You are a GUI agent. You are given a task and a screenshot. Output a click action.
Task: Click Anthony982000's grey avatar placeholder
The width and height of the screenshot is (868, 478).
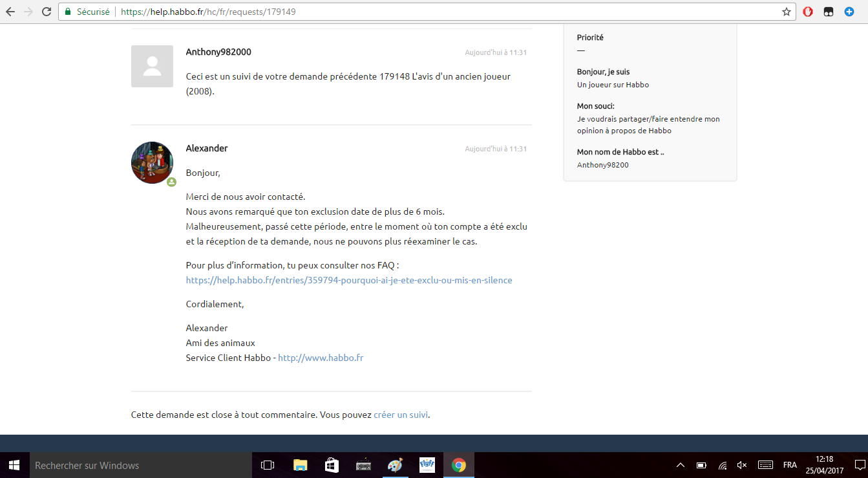(x=152, y=66)
